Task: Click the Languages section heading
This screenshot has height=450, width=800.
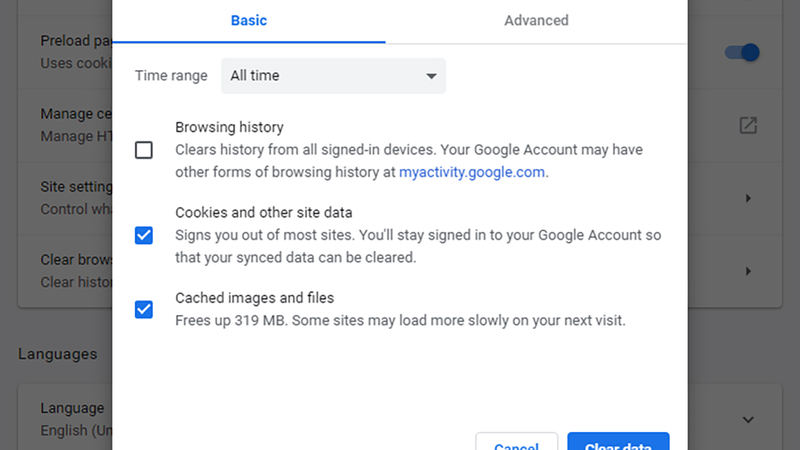Action: coord(58,354)
